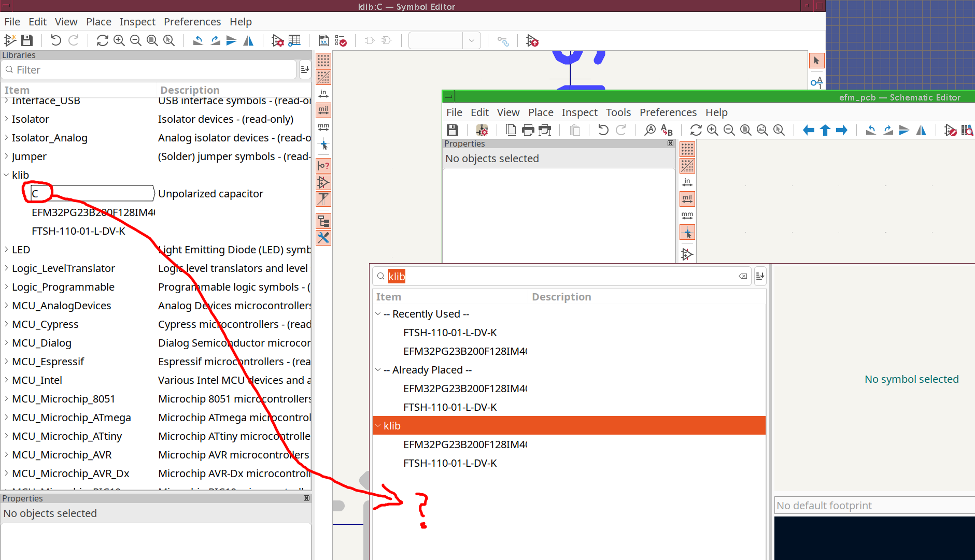
Task: Clear the klib search text
Action: click(743, 276)
